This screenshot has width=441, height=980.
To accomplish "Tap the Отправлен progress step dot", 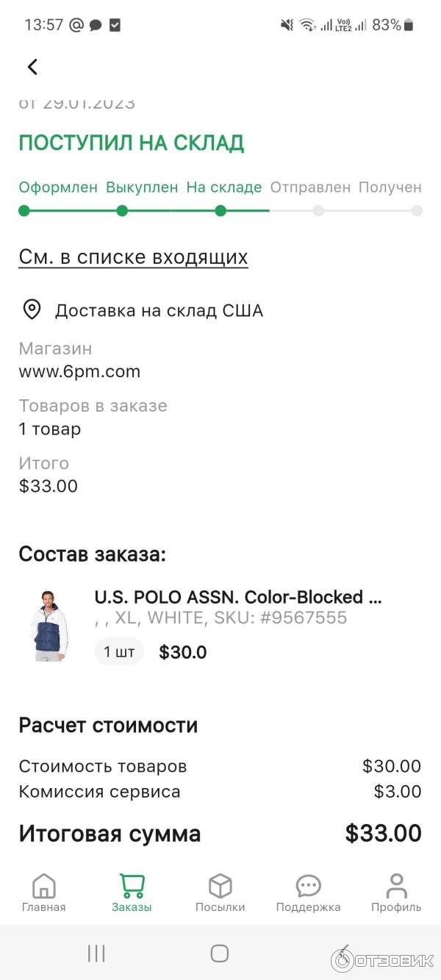I will 318,211.
